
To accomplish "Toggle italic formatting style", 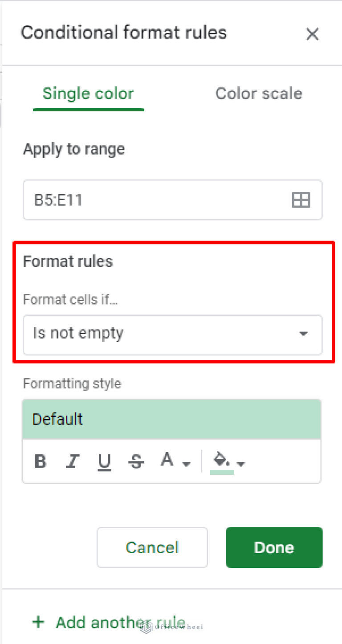I will pos(72,461).
